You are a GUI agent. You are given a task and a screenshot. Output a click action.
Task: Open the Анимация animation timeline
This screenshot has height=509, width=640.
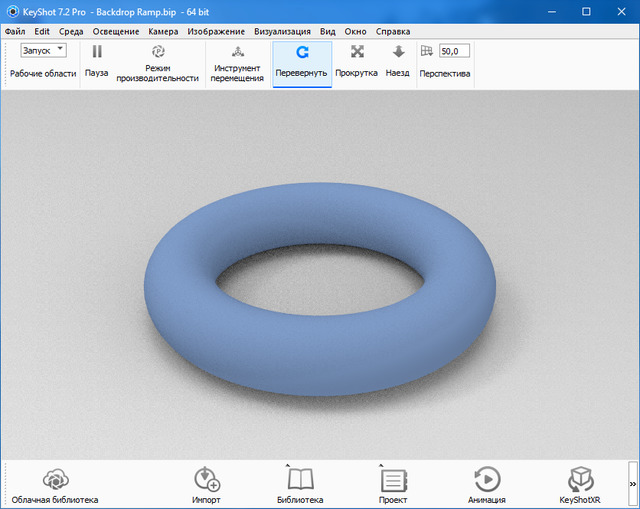pyautogui.click(x=486, y=484)
